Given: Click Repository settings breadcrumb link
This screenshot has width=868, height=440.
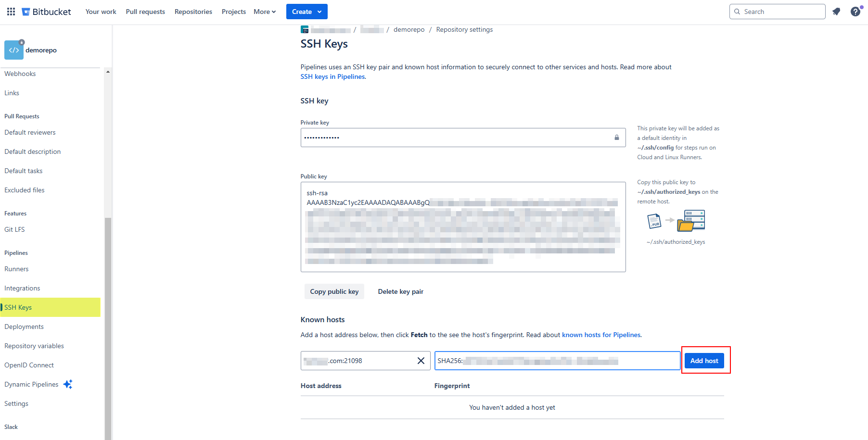Looking at the screenshot, I should pyautogui.click(x=464, y=30).
